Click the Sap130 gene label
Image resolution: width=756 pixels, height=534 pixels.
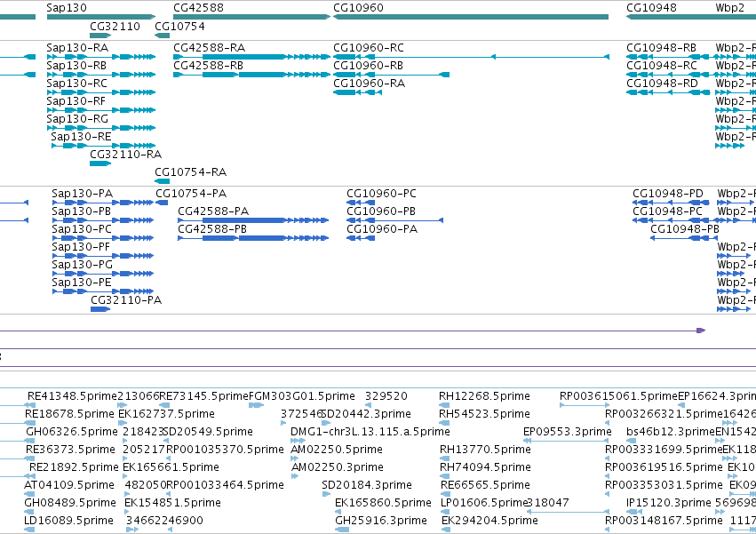click(67, 8)
